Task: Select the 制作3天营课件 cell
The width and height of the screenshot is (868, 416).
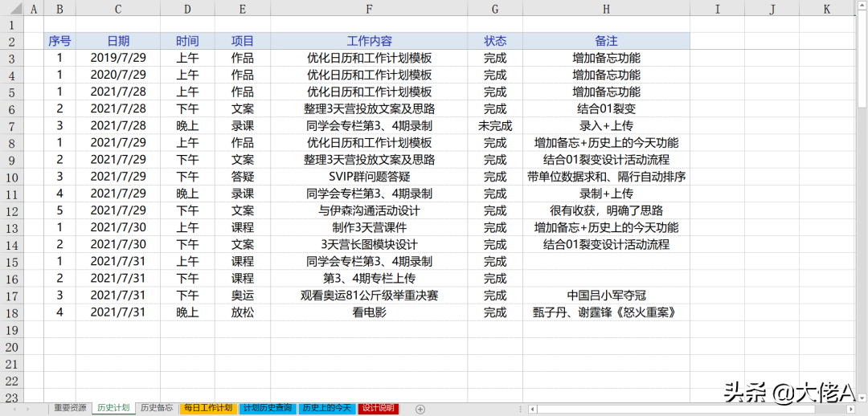Action: pos(369,228)
